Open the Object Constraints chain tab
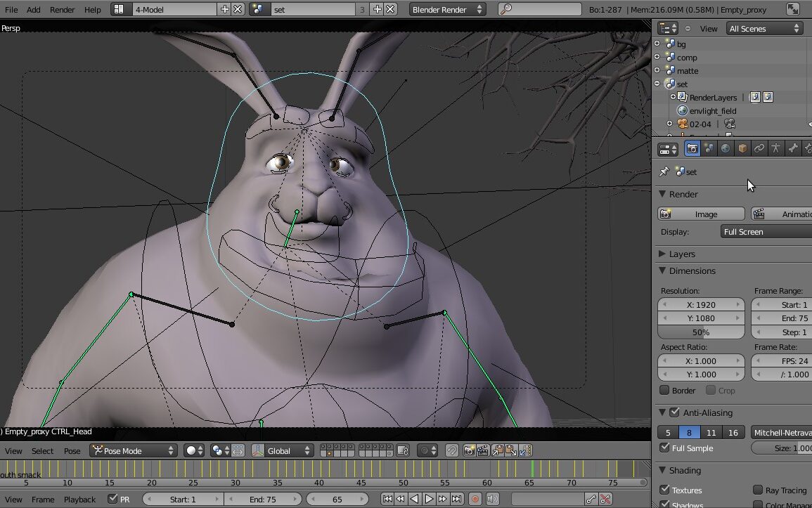Image resolution: width=812 pixels, height=508 pixels. [x=759, y=149]
